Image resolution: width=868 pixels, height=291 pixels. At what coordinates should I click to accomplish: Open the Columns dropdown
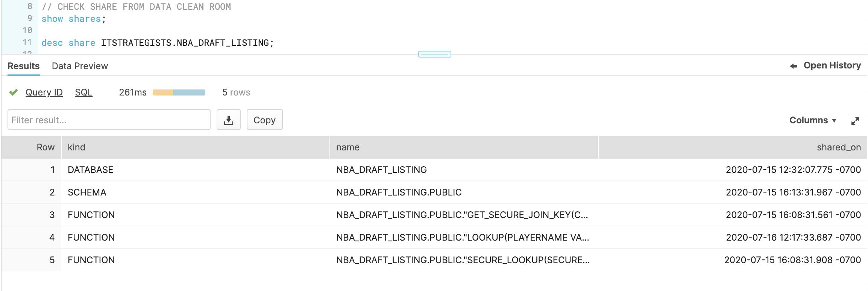[x=813, y=120]
